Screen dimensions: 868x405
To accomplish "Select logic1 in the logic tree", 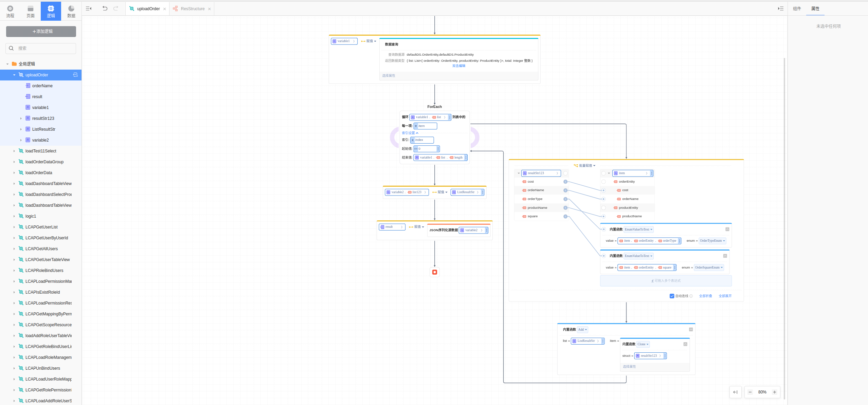I will click(31, 216).
